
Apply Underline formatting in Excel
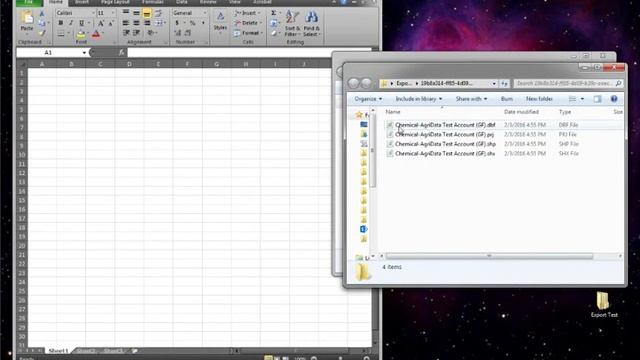coord(82,23)
